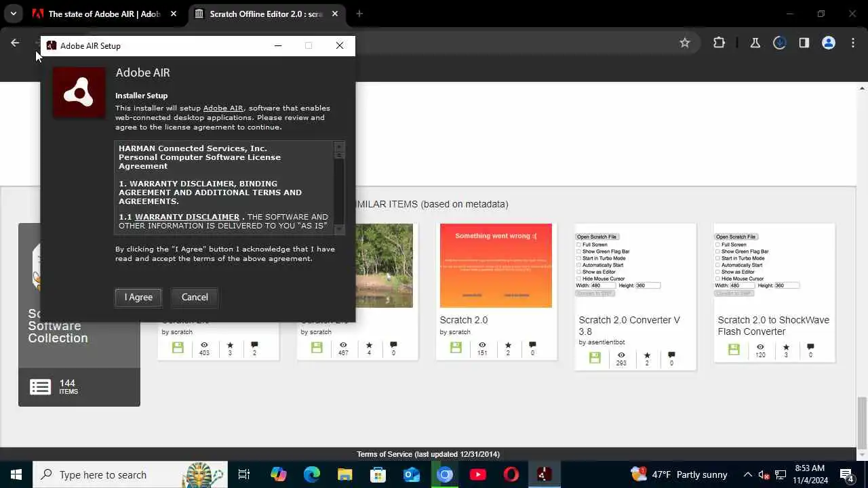Click I Agree in Adobe AIR Setup
This screenshot has width=868, height=488.
click(138, 297)
